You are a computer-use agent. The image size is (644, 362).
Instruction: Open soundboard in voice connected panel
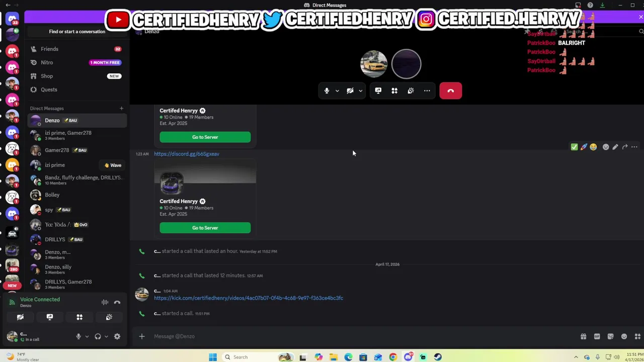[109, 317]
